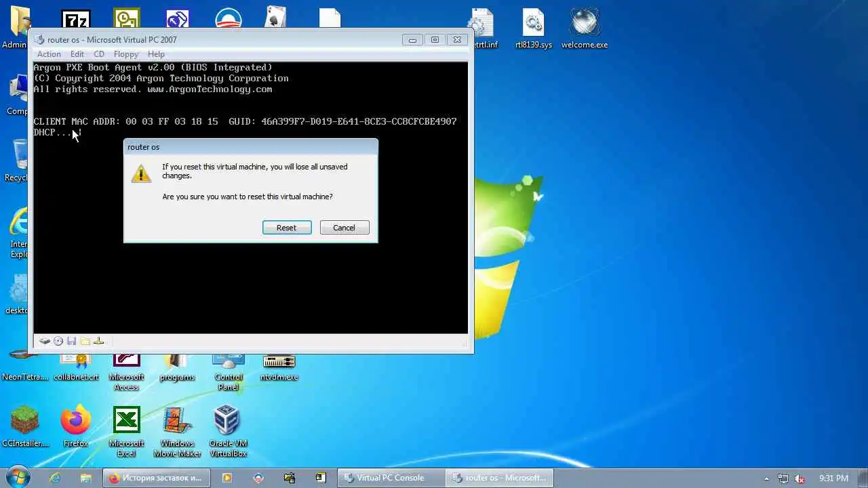
Task: Click the Reset button in the dialog
Action: coord(287,228)
